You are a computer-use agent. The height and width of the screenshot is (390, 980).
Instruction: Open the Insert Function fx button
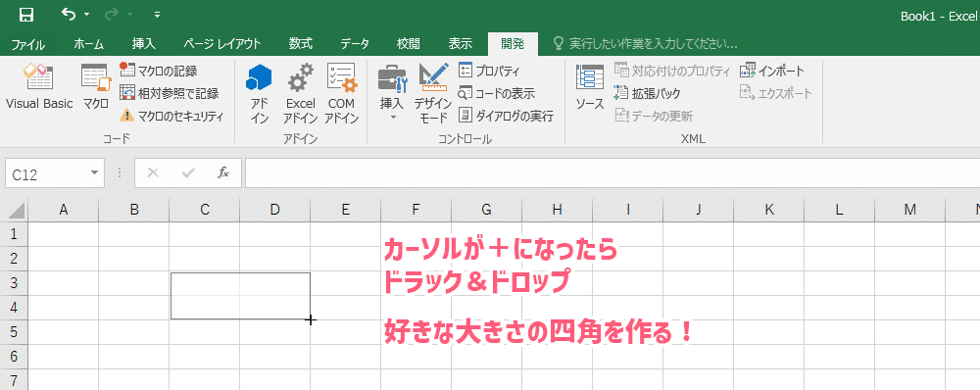(x=223, y=173)
